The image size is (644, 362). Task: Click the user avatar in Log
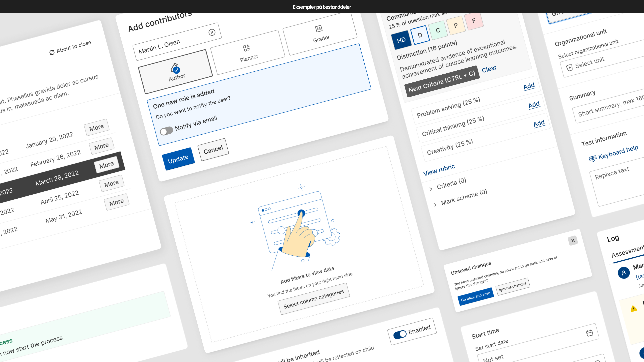pos(624,273)
